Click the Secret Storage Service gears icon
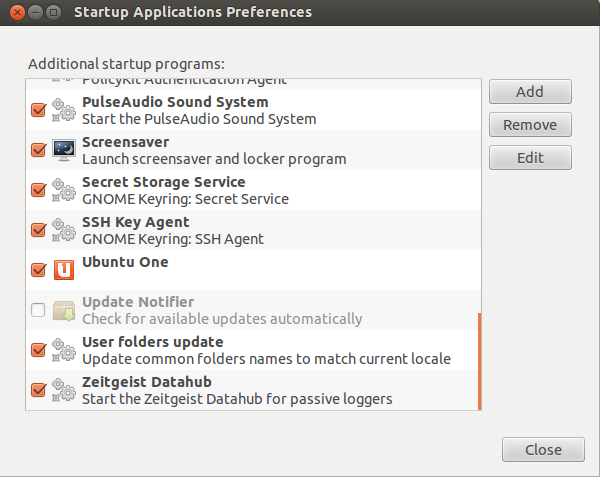The width and height of the screenshot is (600, 477). click(x=64, y=190)
